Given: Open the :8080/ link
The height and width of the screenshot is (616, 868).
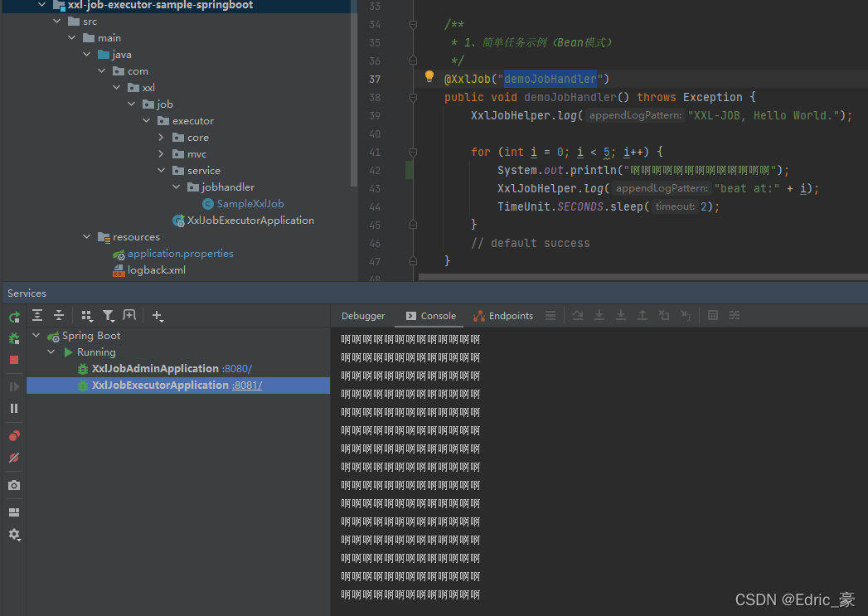Looking at the screenshot, I should [x=237, y=369].
